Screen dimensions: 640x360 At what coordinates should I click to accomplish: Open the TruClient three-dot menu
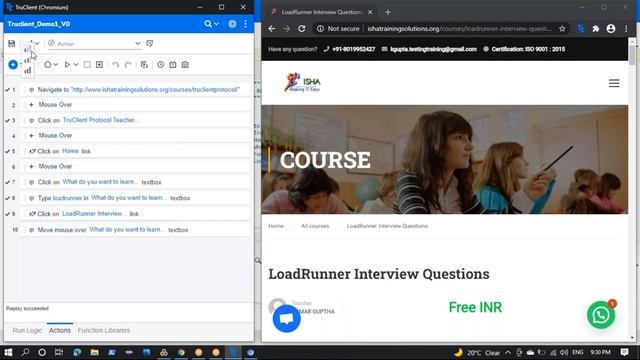[x=245, y=24]
